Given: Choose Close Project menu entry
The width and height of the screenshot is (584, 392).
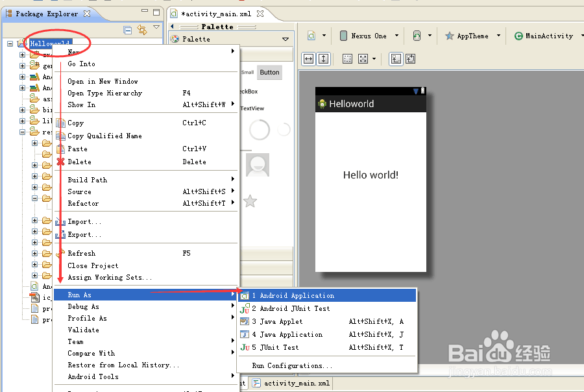Looking at the screenshot, I should pyautogui.click(x=145, y=265).
